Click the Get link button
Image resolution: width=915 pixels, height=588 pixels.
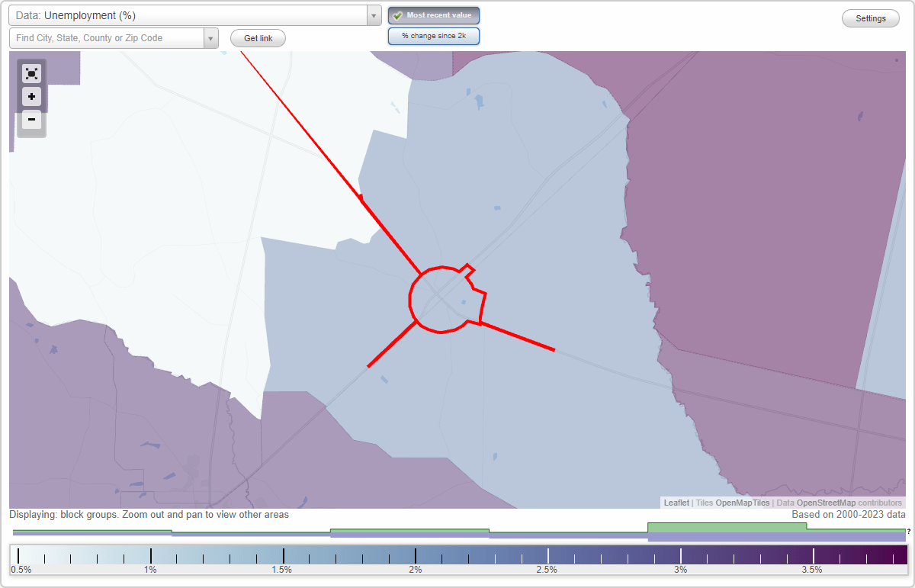click(x=258, y=37)
